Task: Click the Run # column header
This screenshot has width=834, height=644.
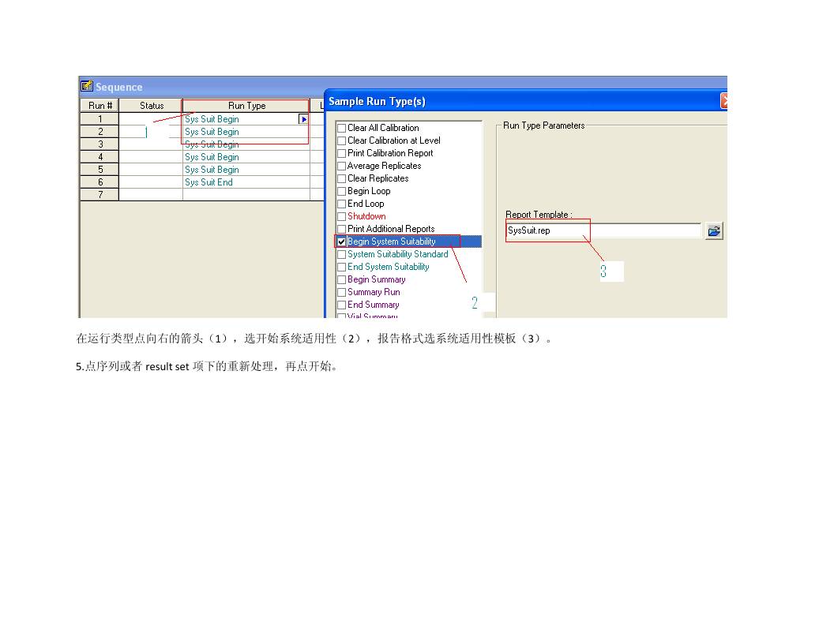Action: (100, 106)
